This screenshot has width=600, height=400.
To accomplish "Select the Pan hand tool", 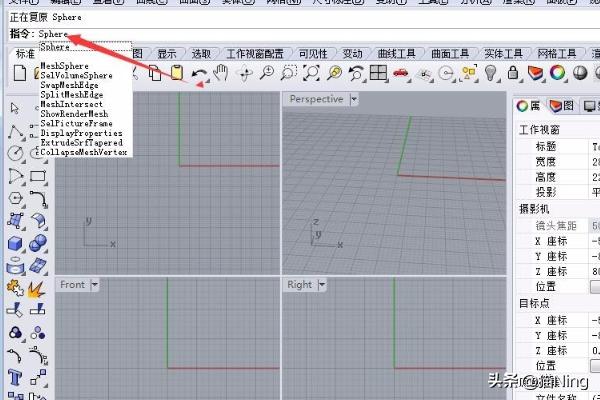I will click(x=221, y=73).
